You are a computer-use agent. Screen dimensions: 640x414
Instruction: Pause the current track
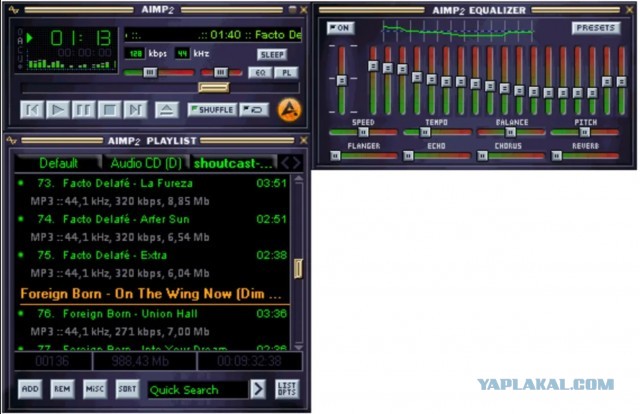[84, 110]
